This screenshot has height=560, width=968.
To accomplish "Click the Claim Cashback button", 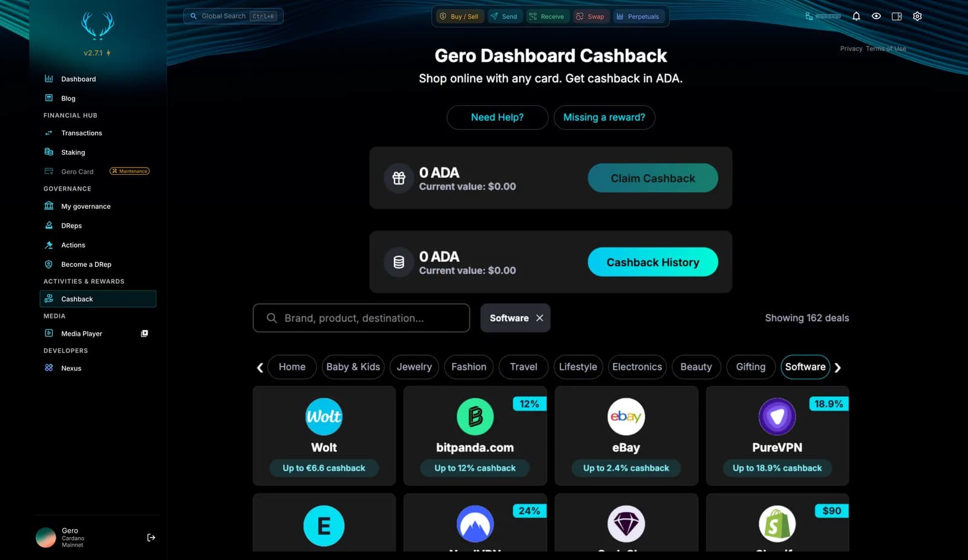I will [653, 178].
